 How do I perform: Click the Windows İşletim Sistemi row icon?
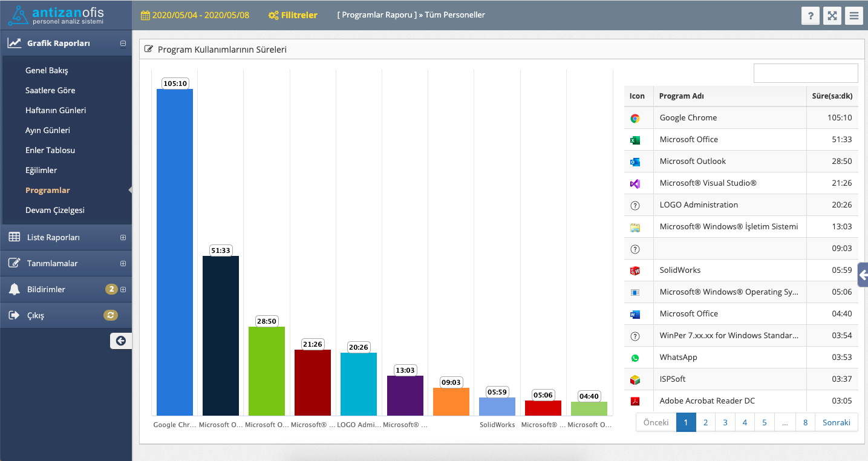point(635,227)
